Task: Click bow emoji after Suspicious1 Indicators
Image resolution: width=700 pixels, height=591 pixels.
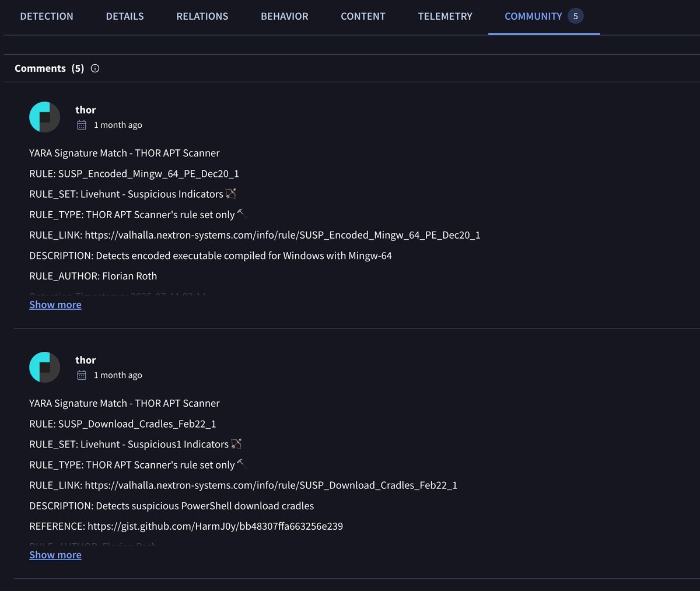Action: [236, 444]
